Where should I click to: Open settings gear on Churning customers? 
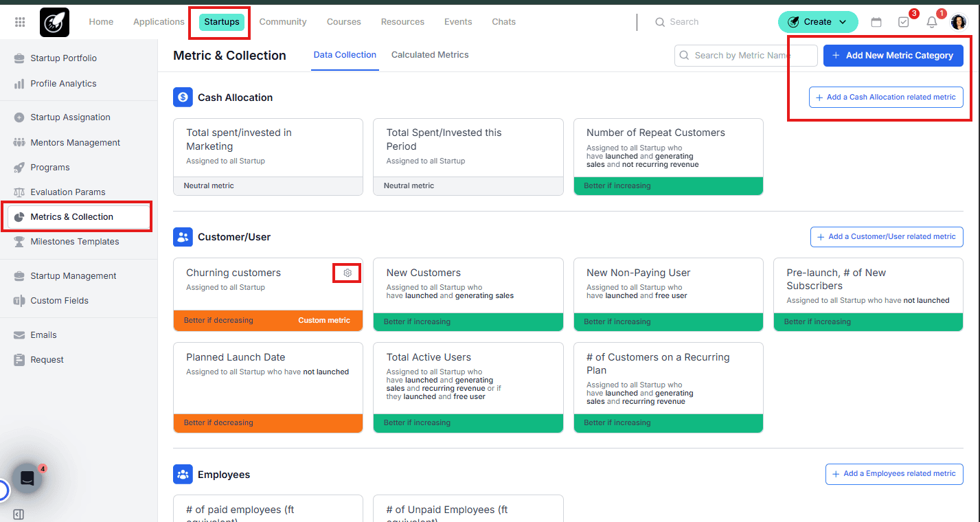pyautogui.click(x=347, y=273)
